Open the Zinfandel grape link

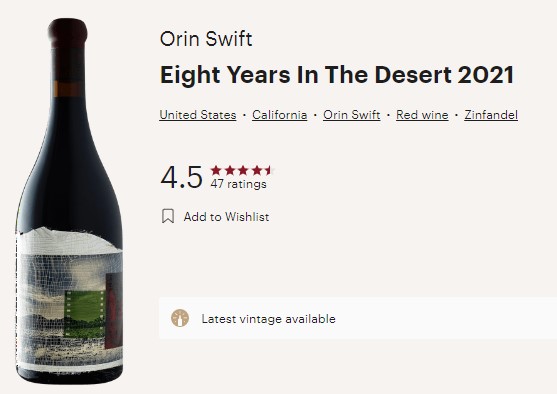[491, 115]
